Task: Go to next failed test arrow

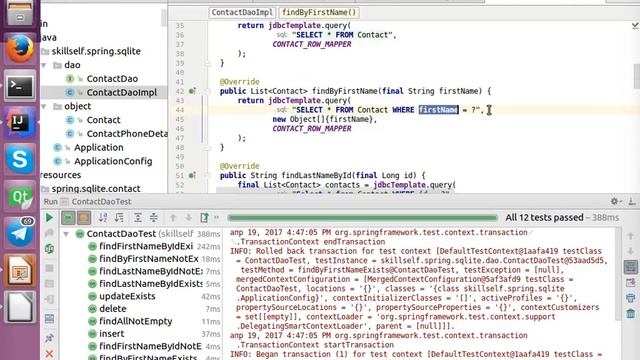Action: click(189, 218)
